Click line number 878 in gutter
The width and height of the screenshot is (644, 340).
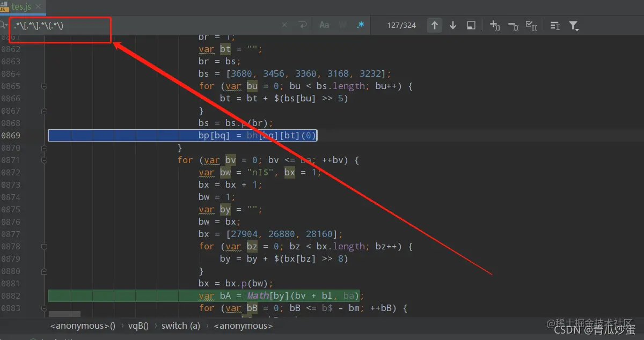coord(10,246)
